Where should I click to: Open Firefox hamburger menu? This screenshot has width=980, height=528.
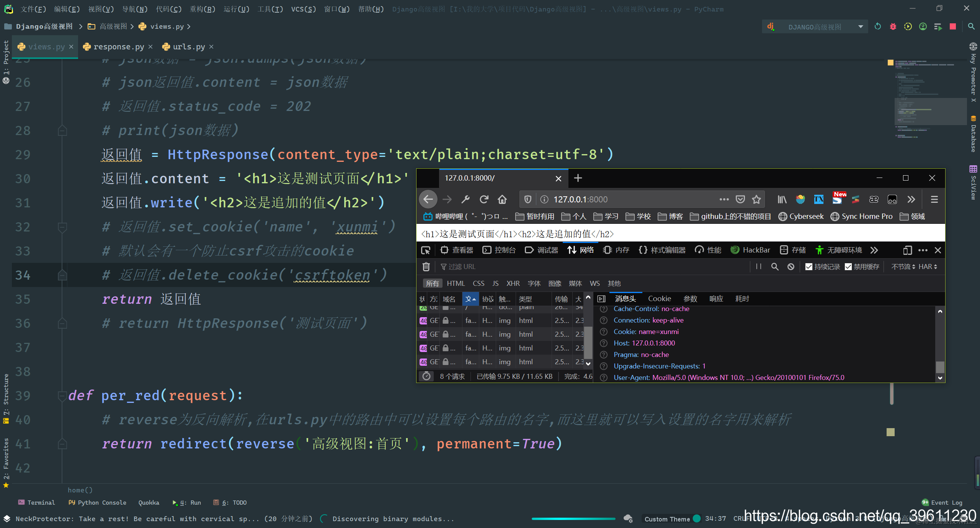click(x=934, y=199)
